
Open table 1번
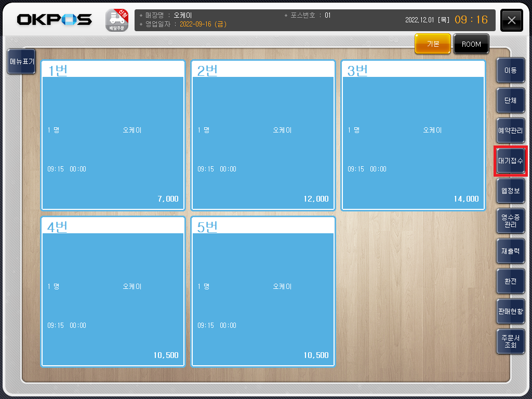(113, 135)
